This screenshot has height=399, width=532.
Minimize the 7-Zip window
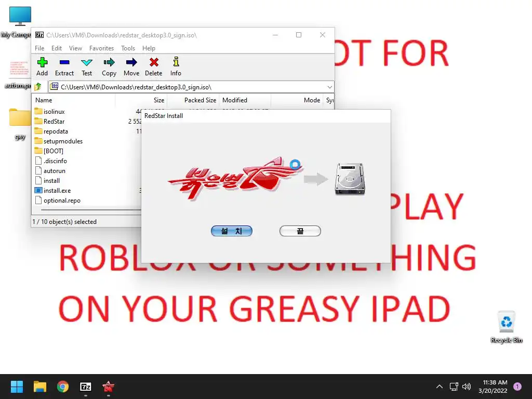(x=275, y=35)
